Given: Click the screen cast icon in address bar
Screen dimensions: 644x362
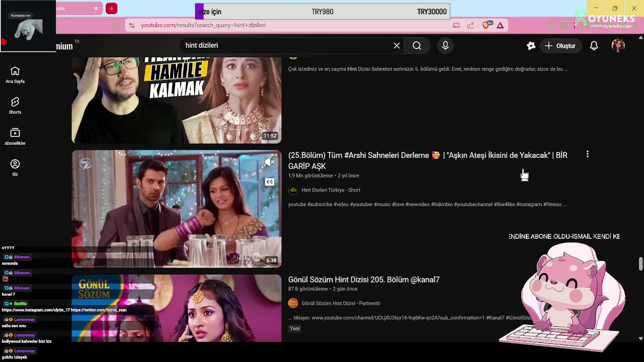Looking at the screenshot, I should (x=456, y=25).
